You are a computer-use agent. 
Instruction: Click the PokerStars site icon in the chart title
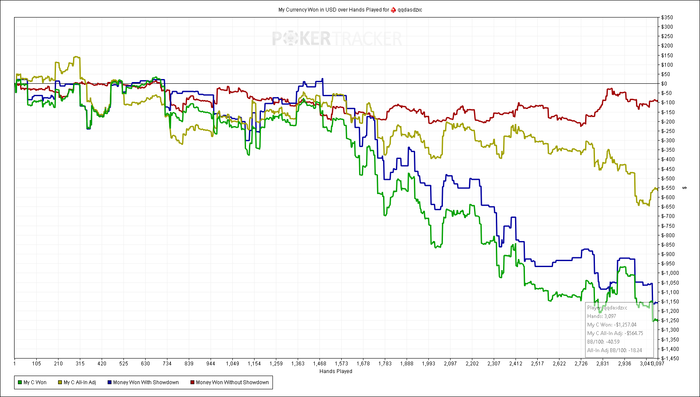pyautogui.click(x=393, y=9)
